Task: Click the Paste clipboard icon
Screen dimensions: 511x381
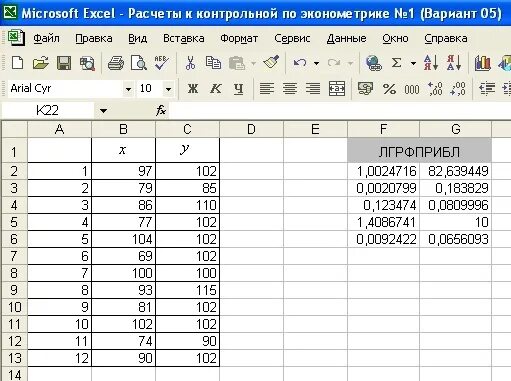Action: (x=237, y=63)
